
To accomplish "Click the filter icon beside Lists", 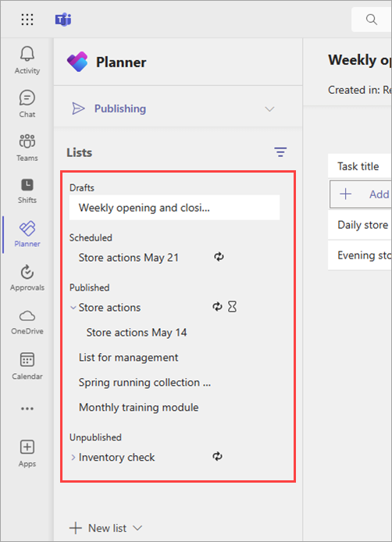I will click(280, 152).
